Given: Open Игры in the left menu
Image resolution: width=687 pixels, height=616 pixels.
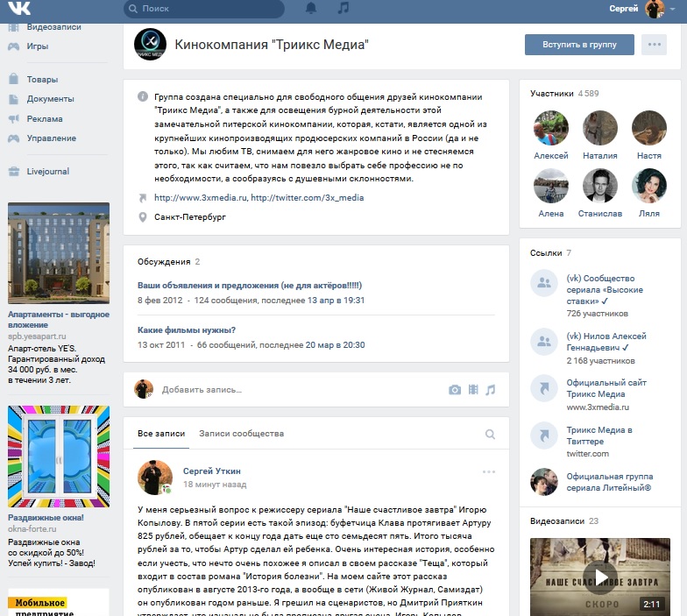Looking at the screenshot, I should click(38, 46).
